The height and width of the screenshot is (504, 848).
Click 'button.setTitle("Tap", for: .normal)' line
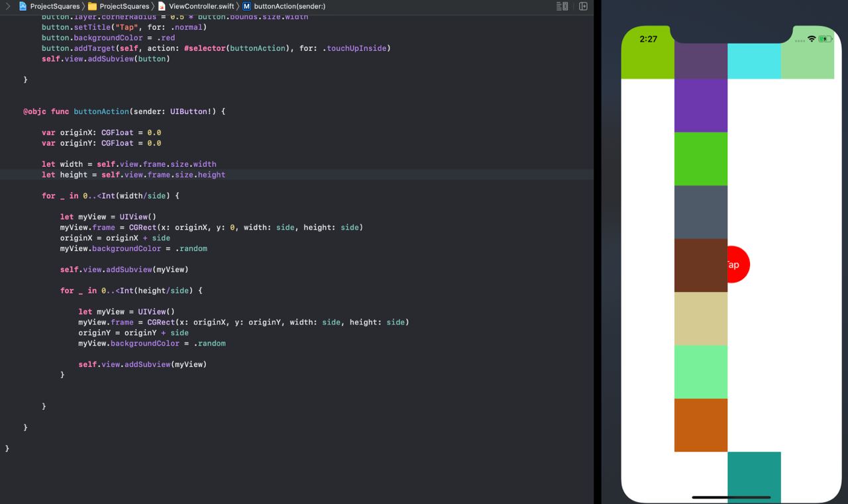click(x=125, y=27)
